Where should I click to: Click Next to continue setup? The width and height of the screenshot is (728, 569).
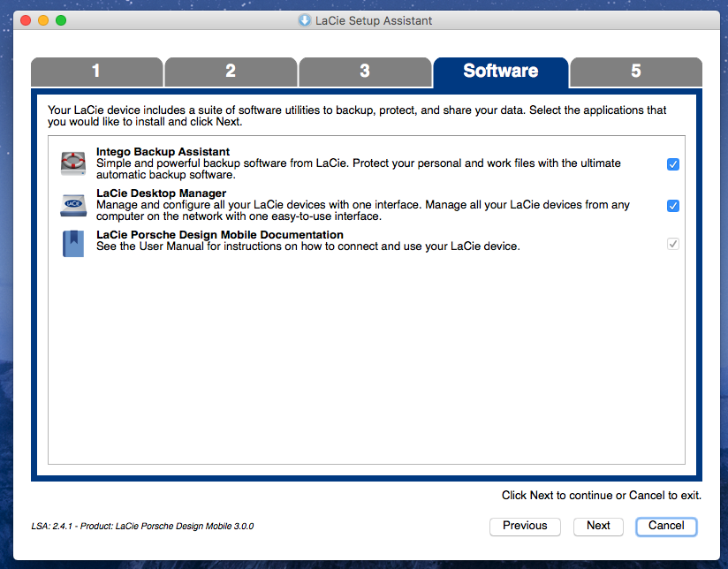click(598, 526)
